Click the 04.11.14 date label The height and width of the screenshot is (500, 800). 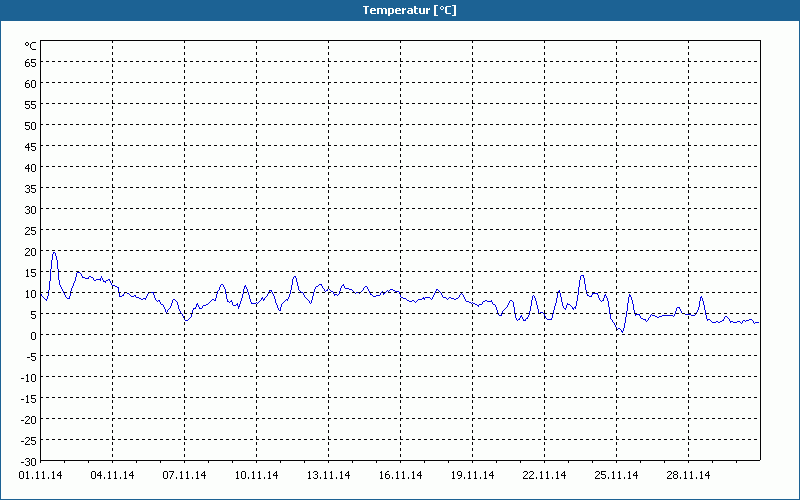113,475
